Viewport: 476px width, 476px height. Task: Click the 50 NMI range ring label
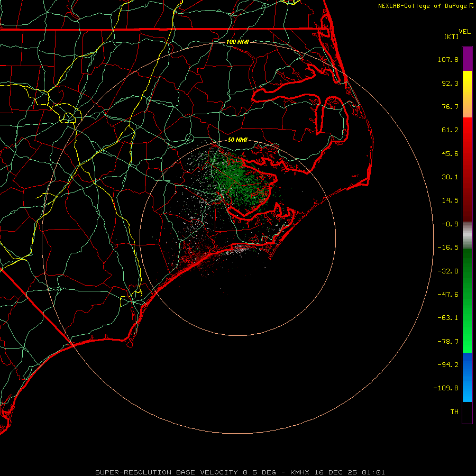point(237,140)
